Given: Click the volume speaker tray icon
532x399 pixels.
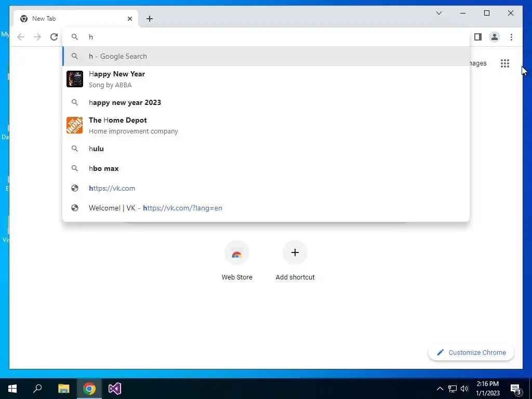Looking at the screenshot, I should pyautogui.click(x=464, y=389).
